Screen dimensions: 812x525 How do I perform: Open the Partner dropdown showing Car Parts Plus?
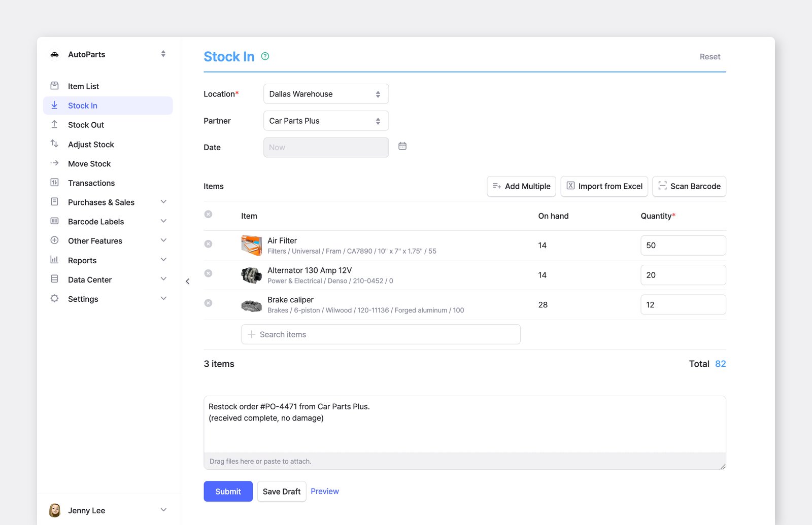tap(326, 121)
